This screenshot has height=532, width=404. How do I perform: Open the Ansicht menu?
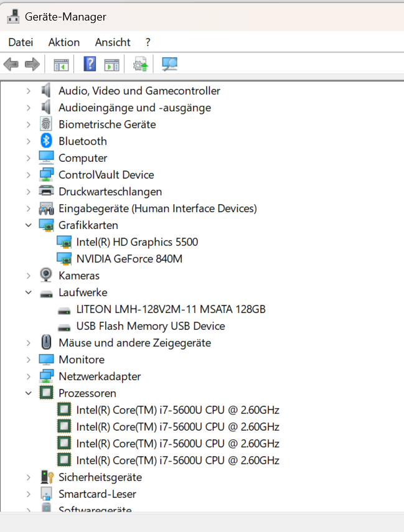pyautogui.click(x=113, y=42)
